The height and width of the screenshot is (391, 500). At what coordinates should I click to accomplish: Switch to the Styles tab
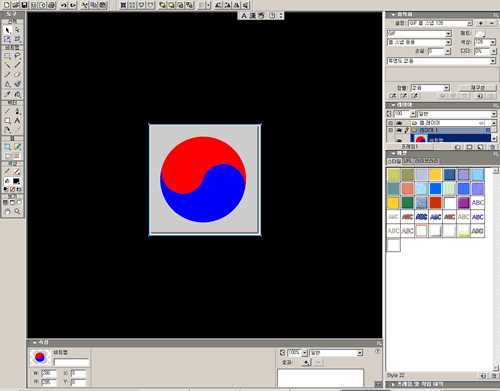(x=394, y=161)
